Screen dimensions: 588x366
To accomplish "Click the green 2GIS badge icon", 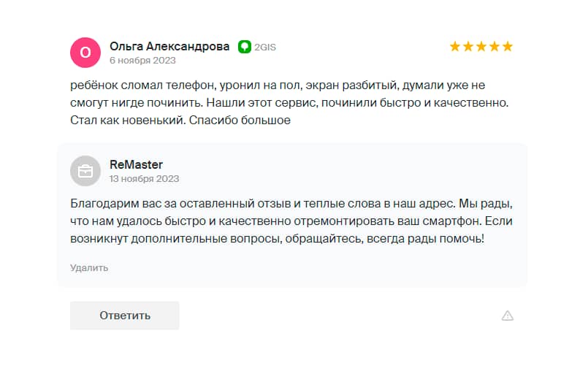I will click(x=245, y=47).
